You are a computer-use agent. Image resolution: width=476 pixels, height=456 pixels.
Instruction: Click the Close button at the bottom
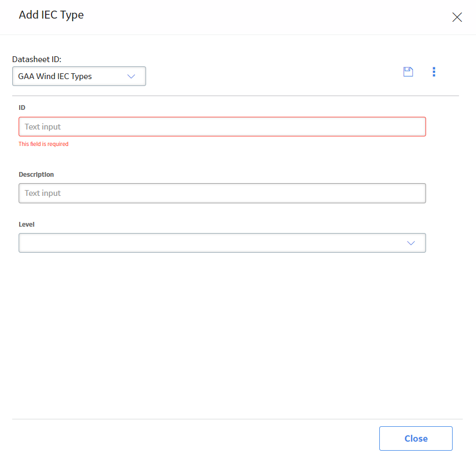point(416,438)
